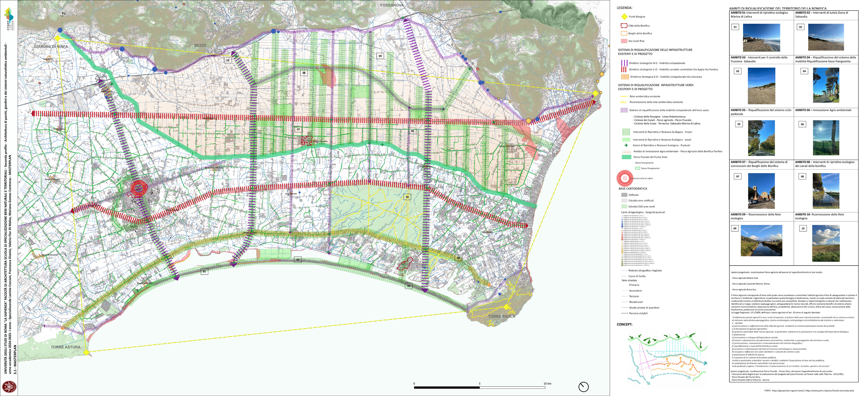Open the Ambito 02 Duna di Sabaudia photo
Screen dimensions: 868x396
[826, 37]
